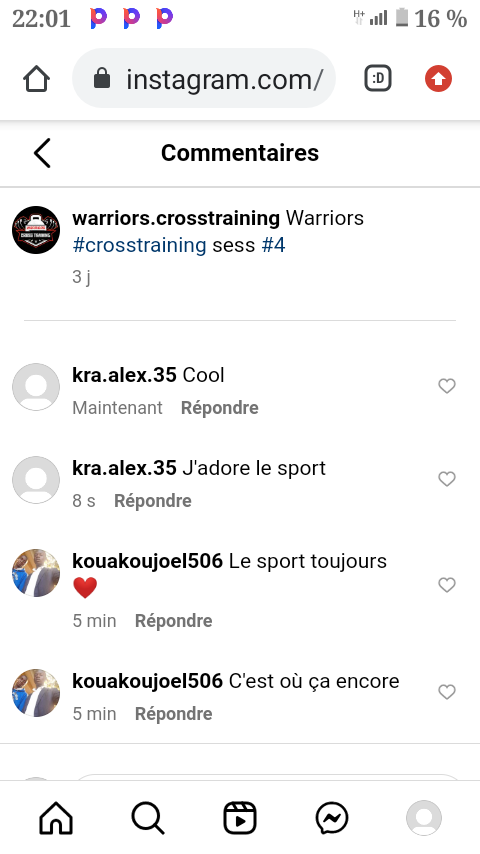480x854 pixels.
Task: Open warriors.crosstraining profile picture
Action: click(36, 230)
